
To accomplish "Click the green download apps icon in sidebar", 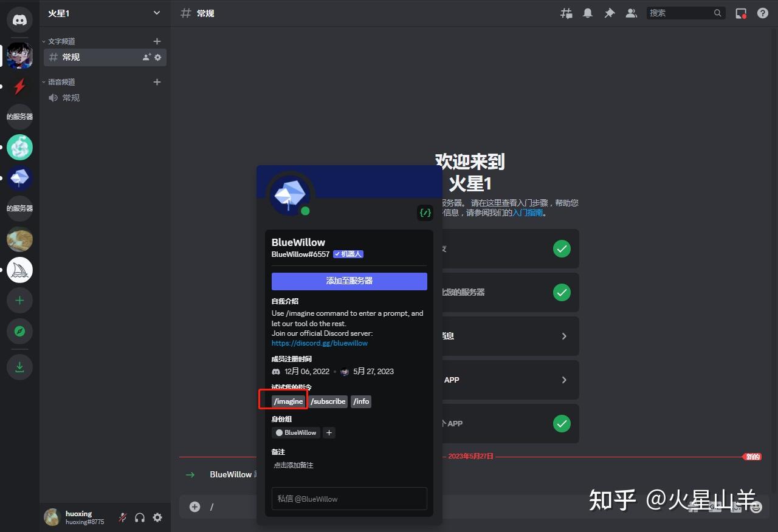I will point(19,367).
